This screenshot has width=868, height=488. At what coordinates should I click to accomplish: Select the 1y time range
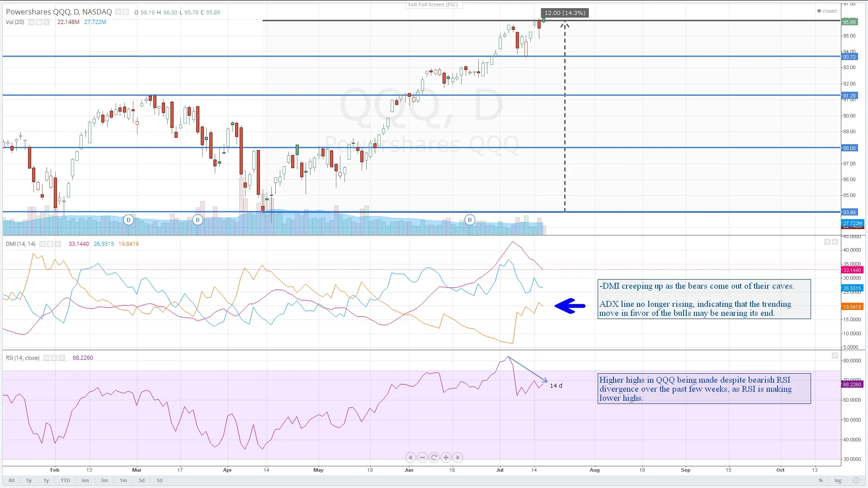[x=46, y=481]
